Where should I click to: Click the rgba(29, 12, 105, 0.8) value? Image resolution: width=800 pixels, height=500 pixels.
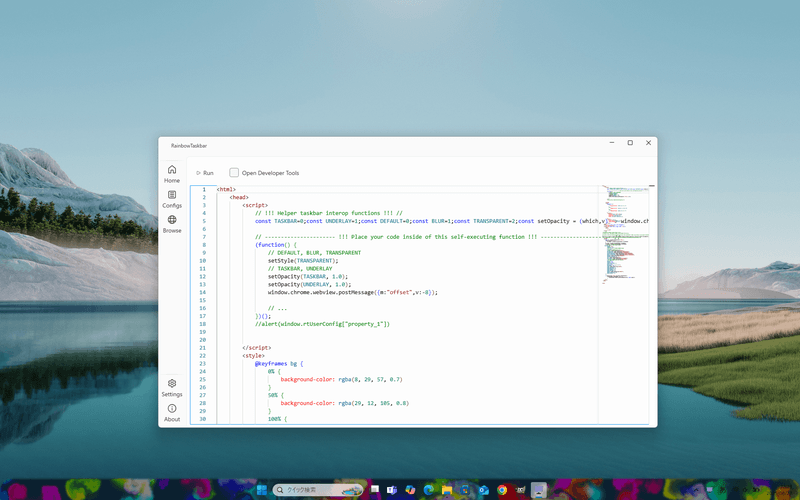tap(373, 403)
